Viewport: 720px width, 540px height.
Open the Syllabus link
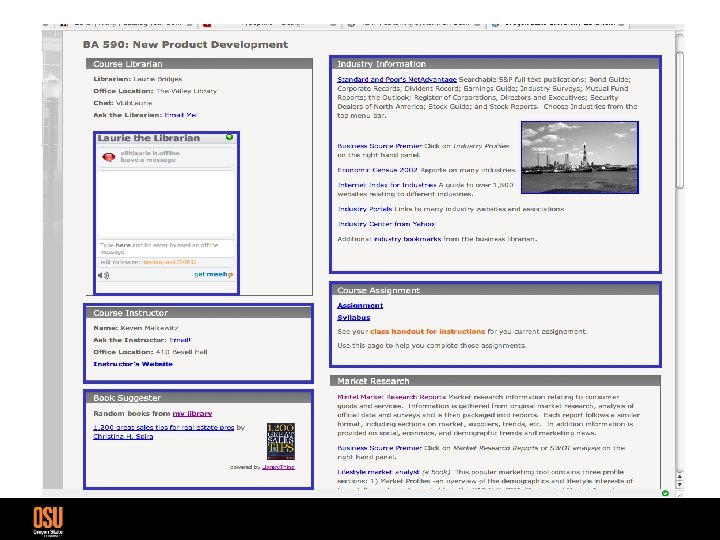[354, 317]
